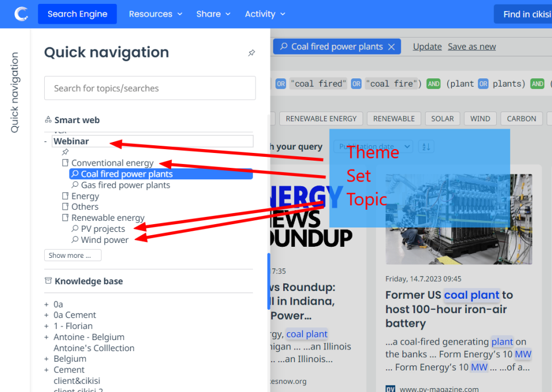Click the Smart web section icon
Screen dimensions: 552x392
tap(48, 120)
